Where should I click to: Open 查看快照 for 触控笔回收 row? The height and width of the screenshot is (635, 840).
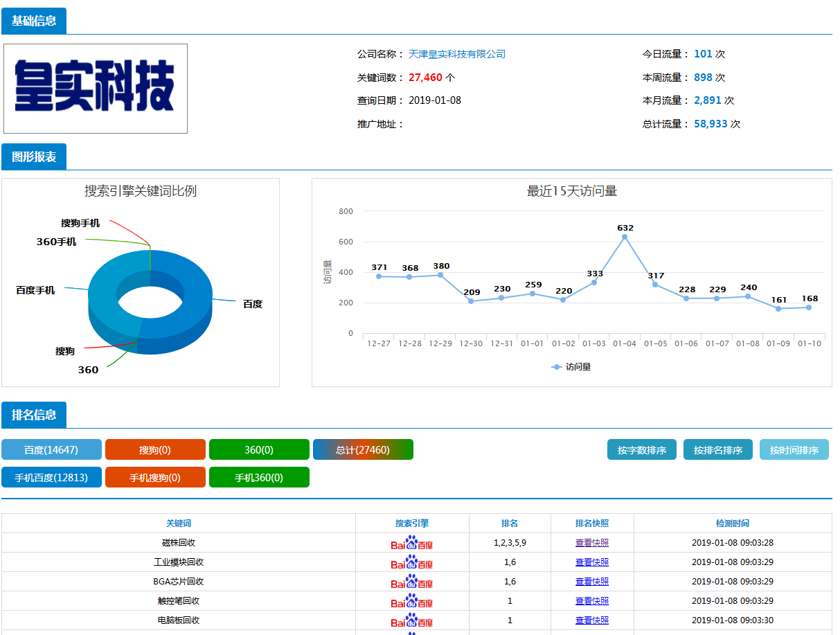tap(592, 601)
